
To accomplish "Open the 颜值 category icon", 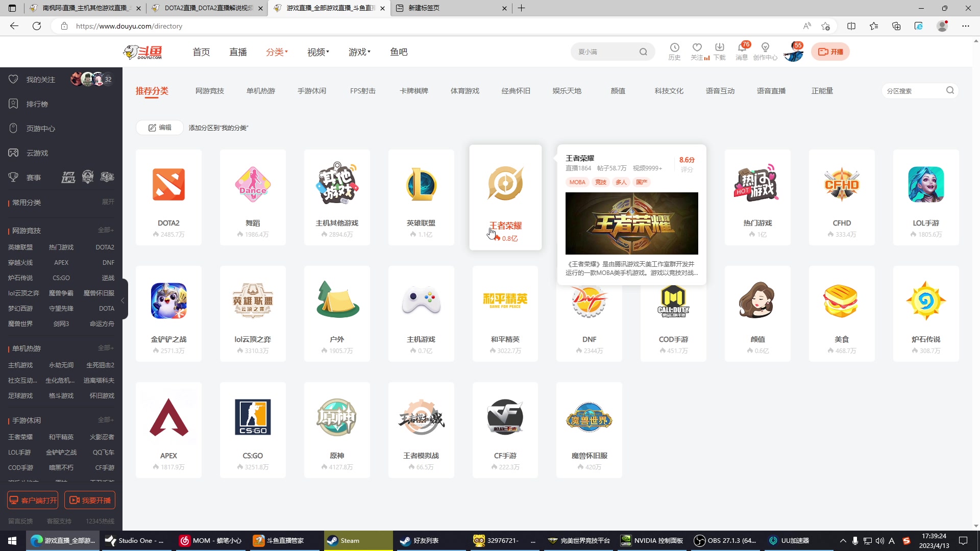I will pyautogui.click(x=757, y=300).
